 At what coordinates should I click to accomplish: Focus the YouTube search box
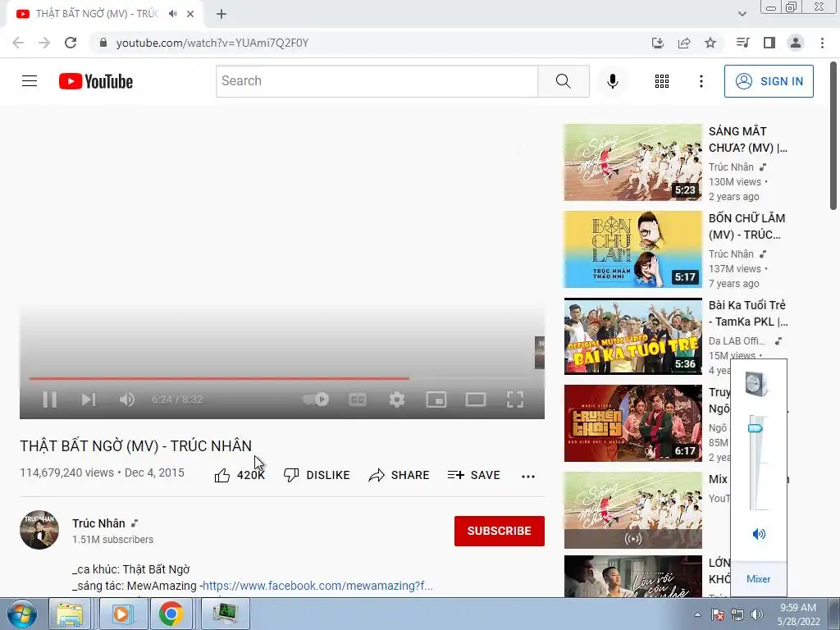(x=377, y=81)
